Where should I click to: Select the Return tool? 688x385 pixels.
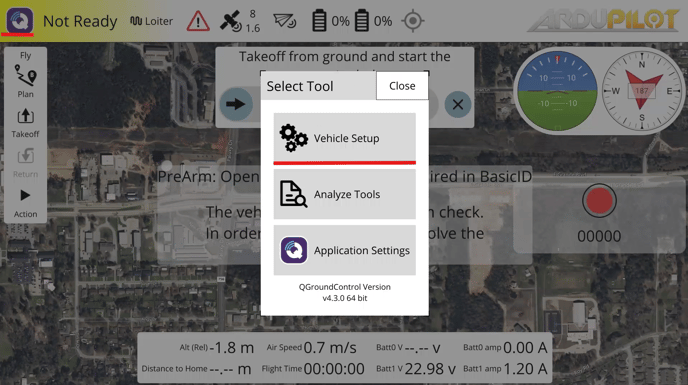pyautogui.click(x=25, y=163)
